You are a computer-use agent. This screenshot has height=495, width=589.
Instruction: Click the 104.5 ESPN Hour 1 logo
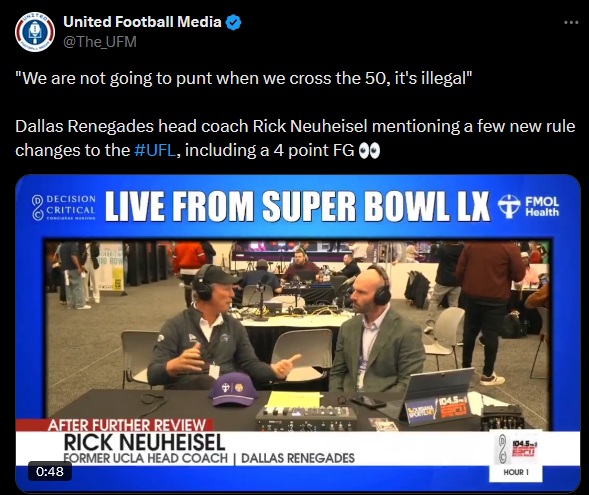516,455
